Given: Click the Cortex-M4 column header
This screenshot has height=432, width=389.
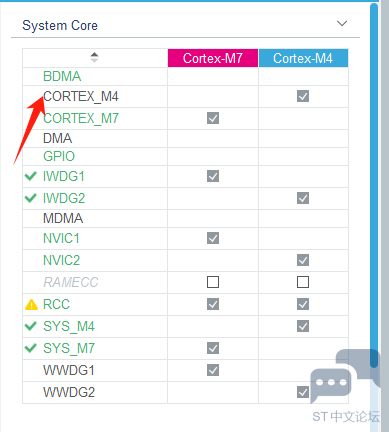Looking at the screenshot, I should [303, 58].
